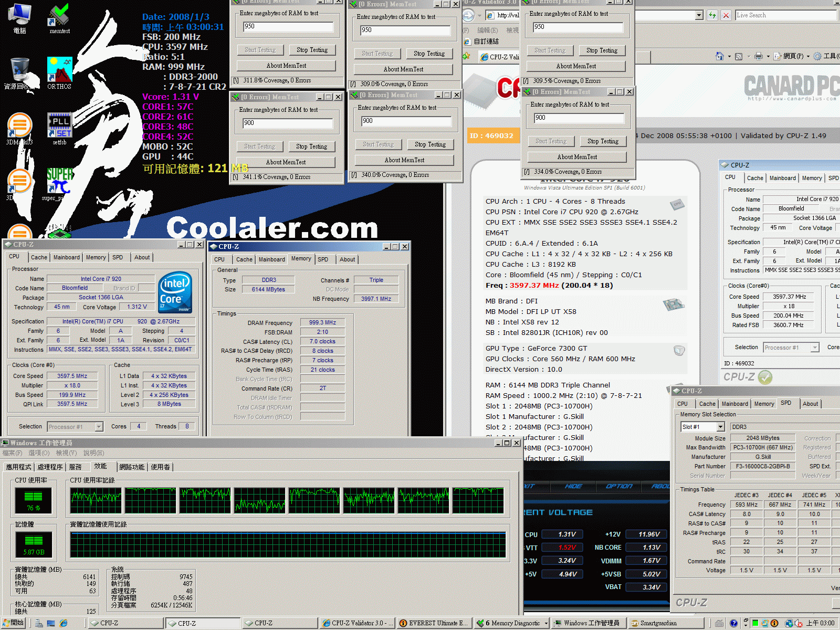
Task: Launch the 3DMark03 desktop shortcut
Action: tap(19, 129)
